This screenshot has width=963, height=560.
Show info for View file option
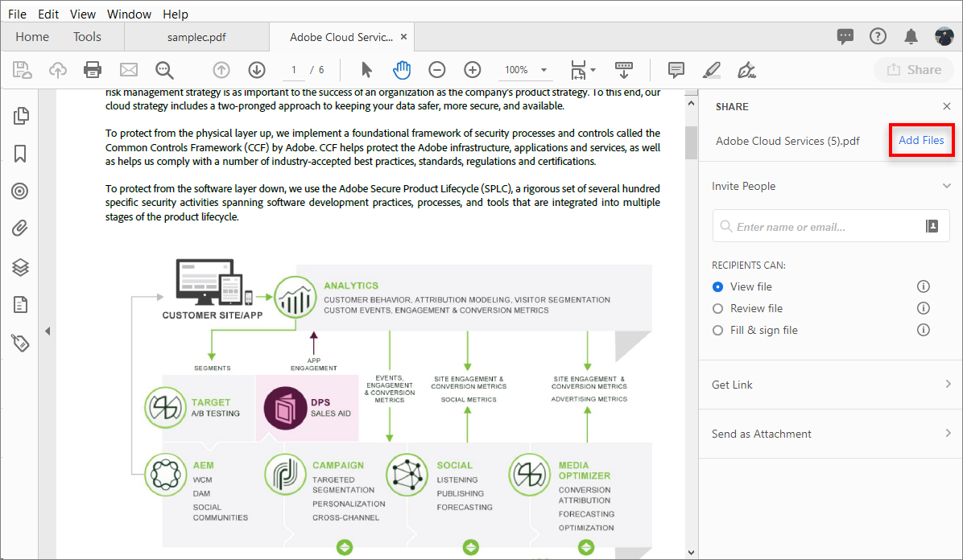coord(923,286)
